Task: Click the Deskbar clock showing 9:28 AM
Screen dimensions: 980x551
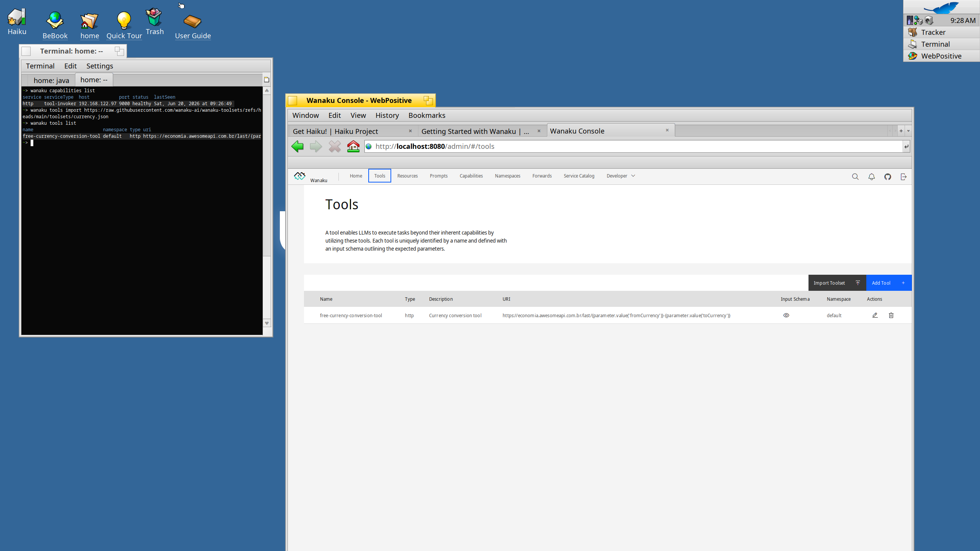Action: [963, 20]
